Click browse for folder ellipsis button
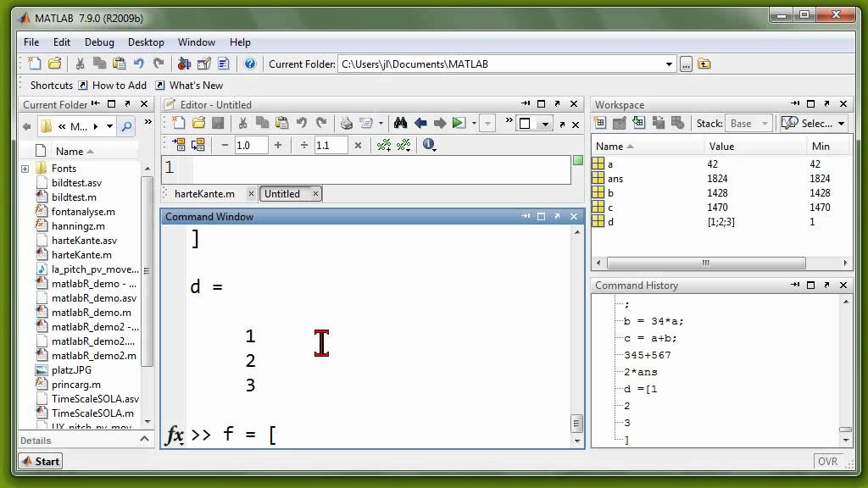Image resolution: width=868 pixels, height=488 pixels. coord(686,64)
